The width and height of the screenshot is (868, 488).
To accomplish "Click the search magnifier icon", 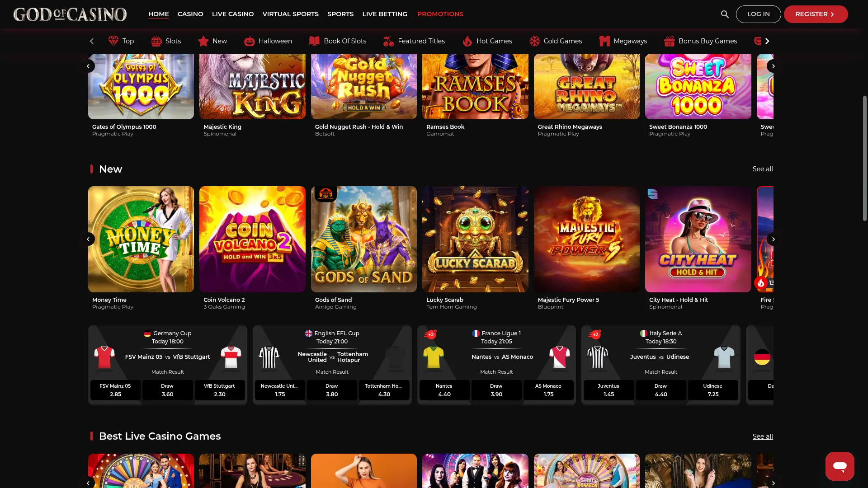I will click(x=725, y=14).
